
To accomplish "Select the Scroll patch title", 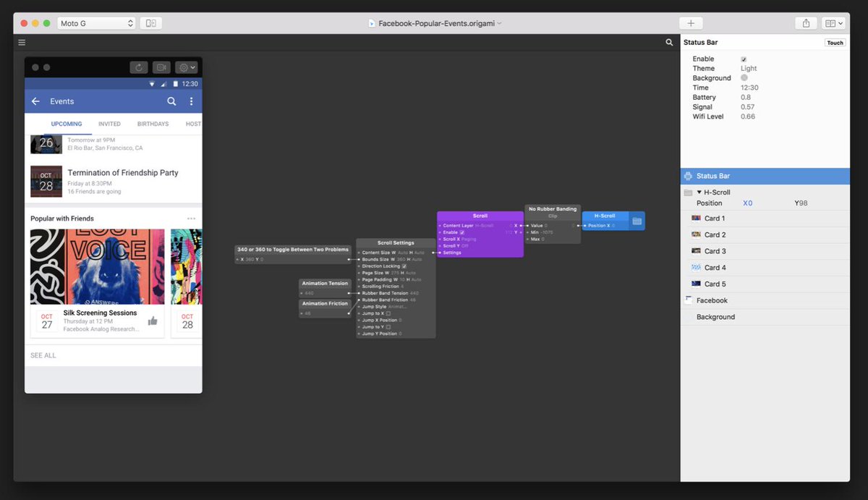I will 480,216.
